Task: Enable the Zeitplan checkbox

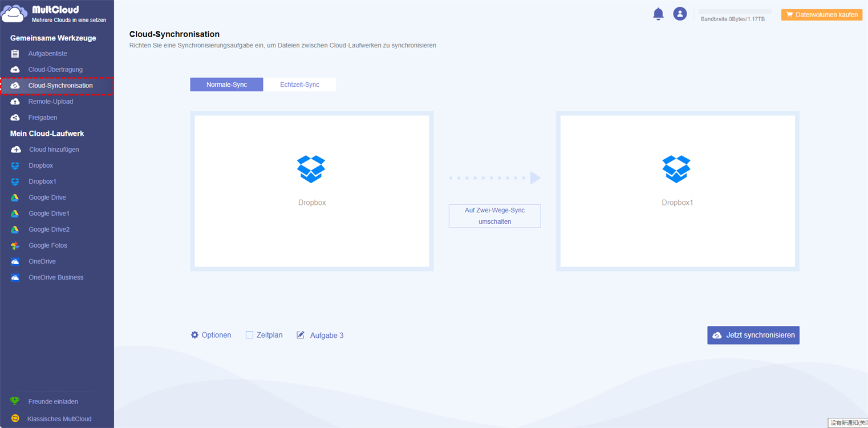Action: point(249,335)
